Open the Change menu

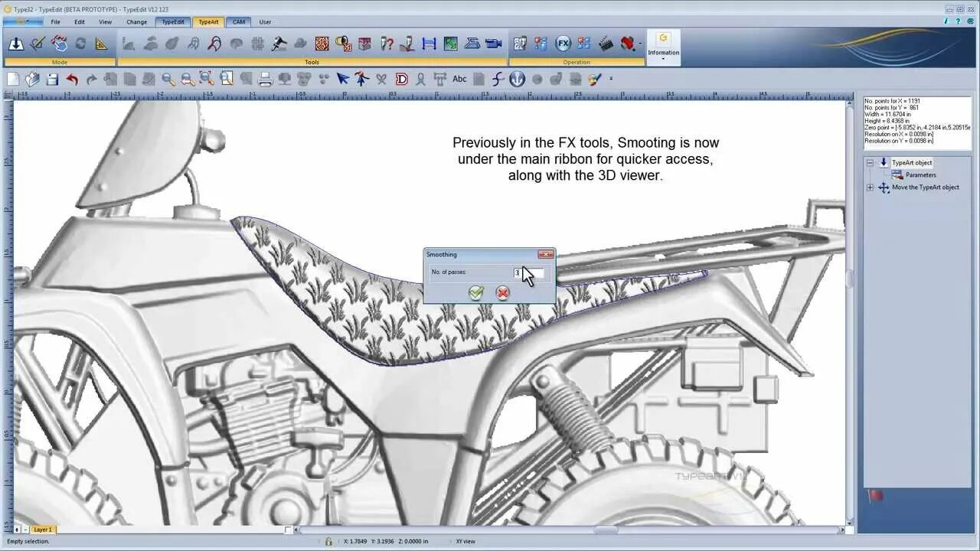(136, 21)
